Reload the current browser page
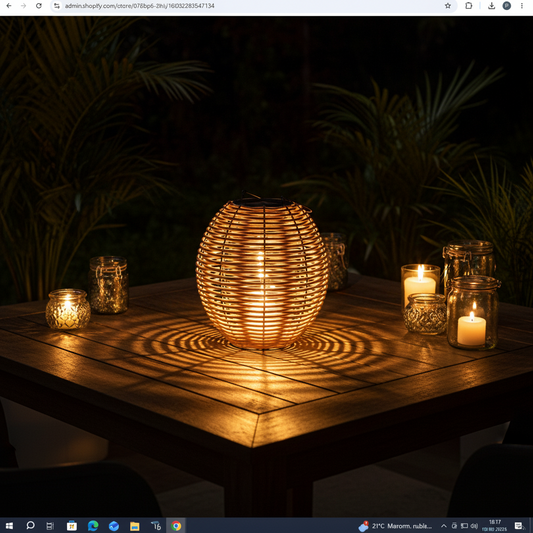 (39, 6)
